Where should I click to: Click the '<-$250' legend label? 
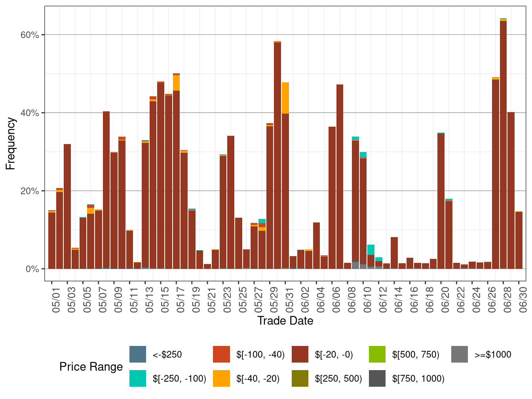point(167,355)
